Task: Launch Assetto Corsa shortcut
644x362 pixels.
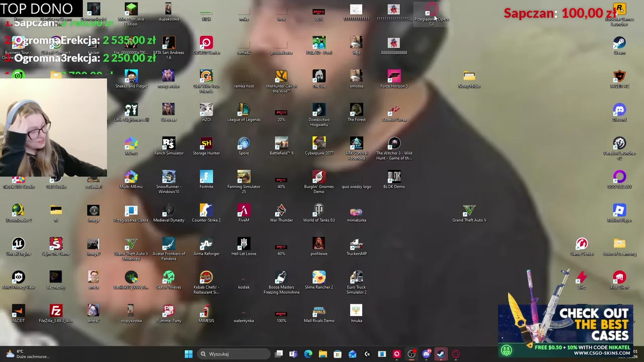Action: coord(394,113)
